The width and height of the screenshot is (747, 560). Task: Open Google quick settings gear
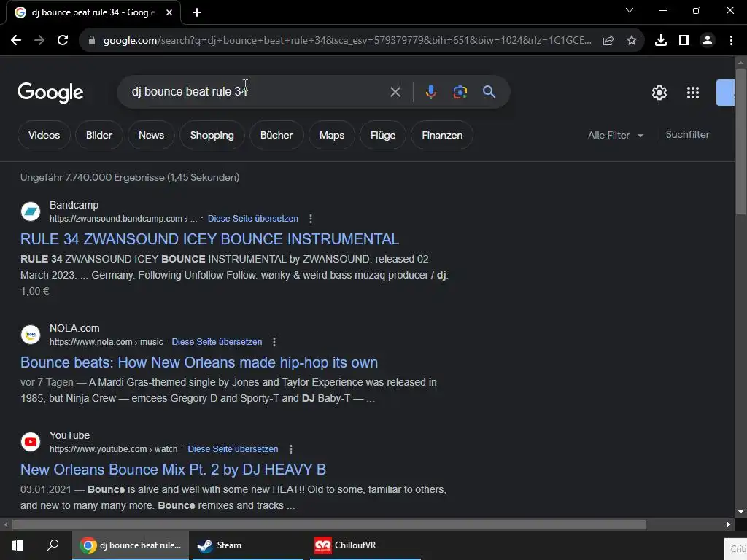[x=659, y=93]
